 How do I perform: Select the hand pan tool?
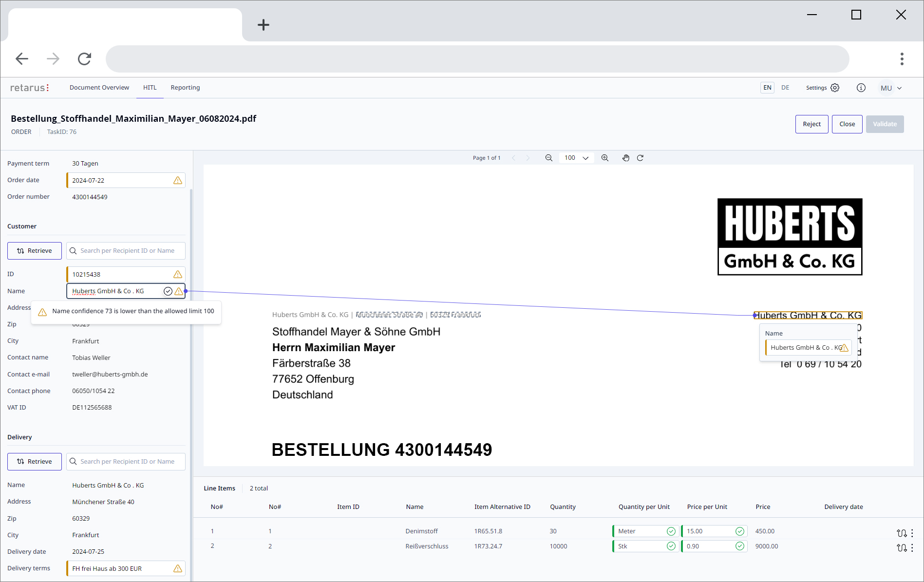pyautogui.click(x=626, y=158)
